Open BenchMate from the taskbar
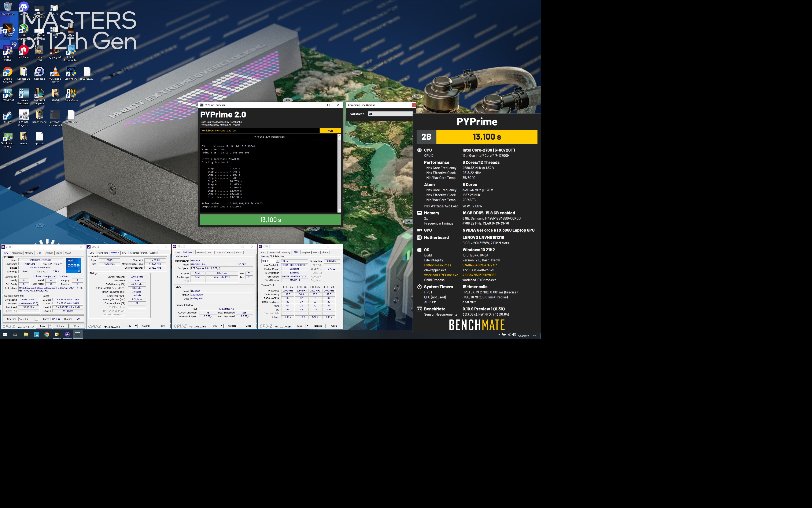This screenshot has width=812, height=508. click(57, 334)
